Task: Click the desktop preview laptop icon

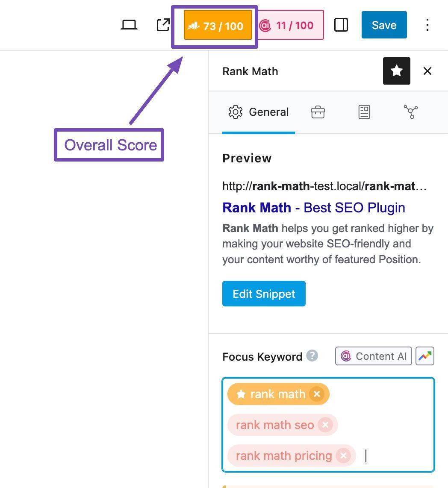Action: pos(129,25)
